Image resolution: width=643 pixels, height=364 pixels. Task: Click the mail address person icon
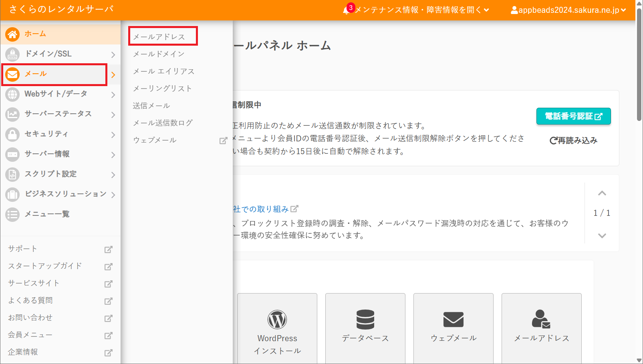tap(541, 319)
